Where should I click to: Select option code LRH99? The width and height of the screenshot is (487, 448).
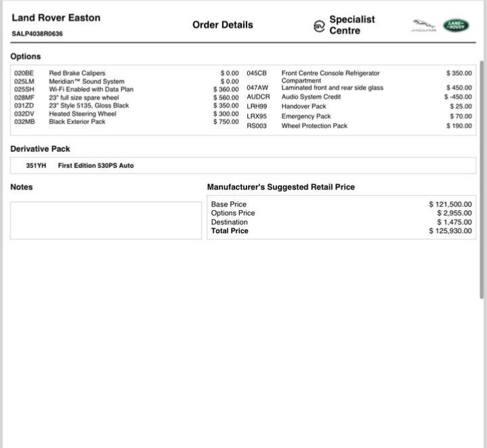click(257, 106)
